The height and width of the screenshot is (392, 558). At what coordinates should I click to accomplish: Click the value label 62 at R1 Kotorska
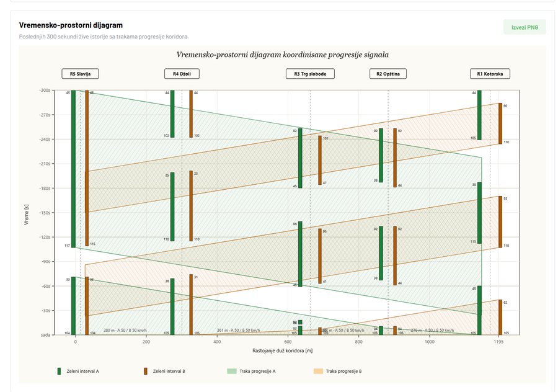[505, 303]
